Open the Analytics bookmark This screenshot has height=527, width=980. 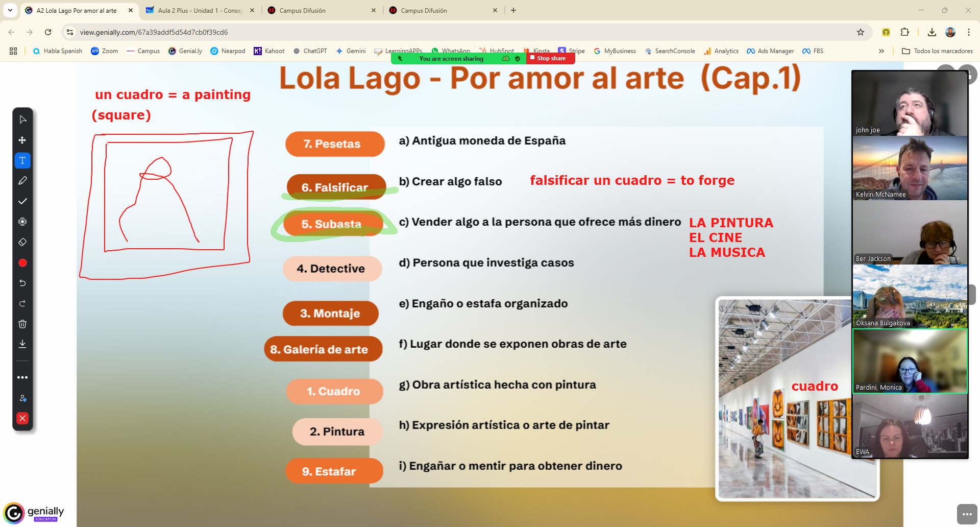coord(721,51)
